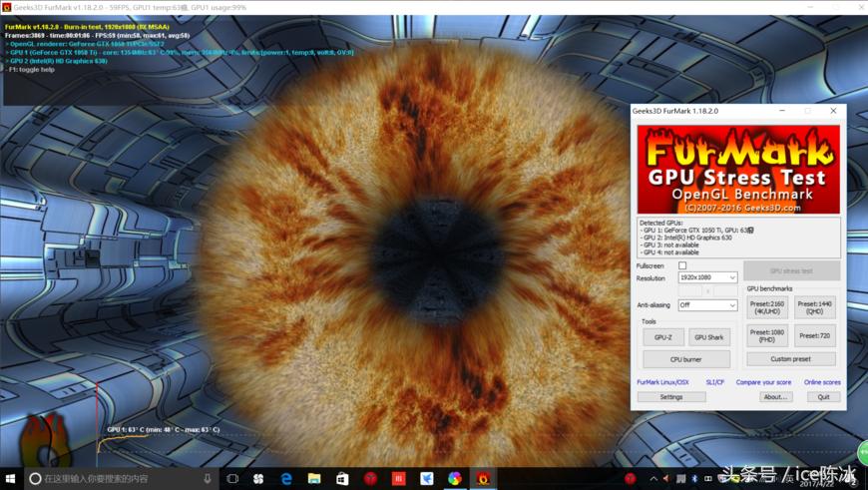Click the Compare your score link

[763, 382]
